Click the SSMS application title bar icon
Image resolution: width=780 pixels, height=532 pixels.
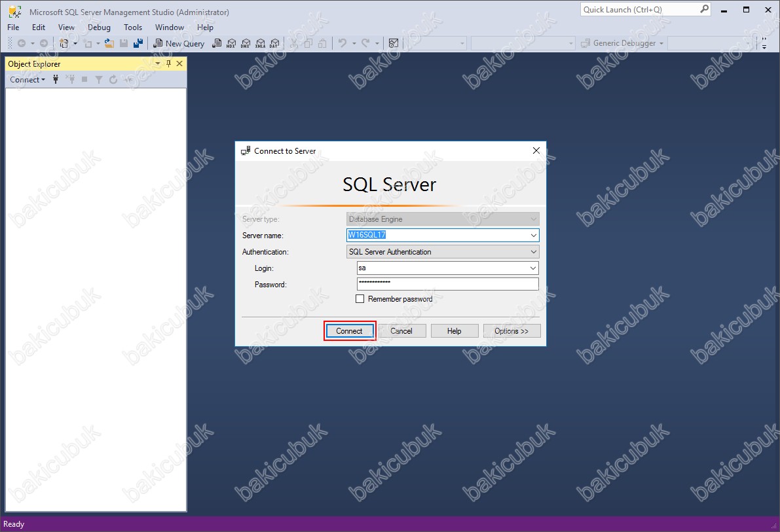[15, 12]
